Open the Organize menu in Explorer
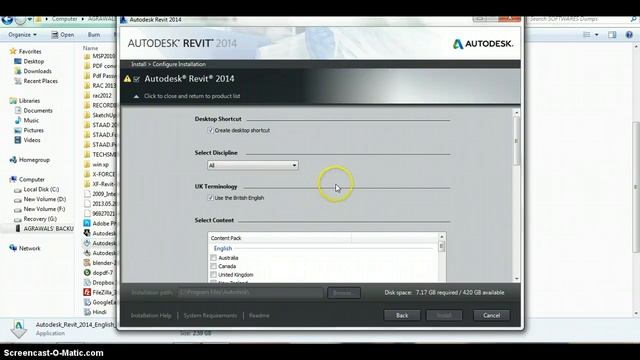This screenshot has height=360, width=640. [22, 35]
